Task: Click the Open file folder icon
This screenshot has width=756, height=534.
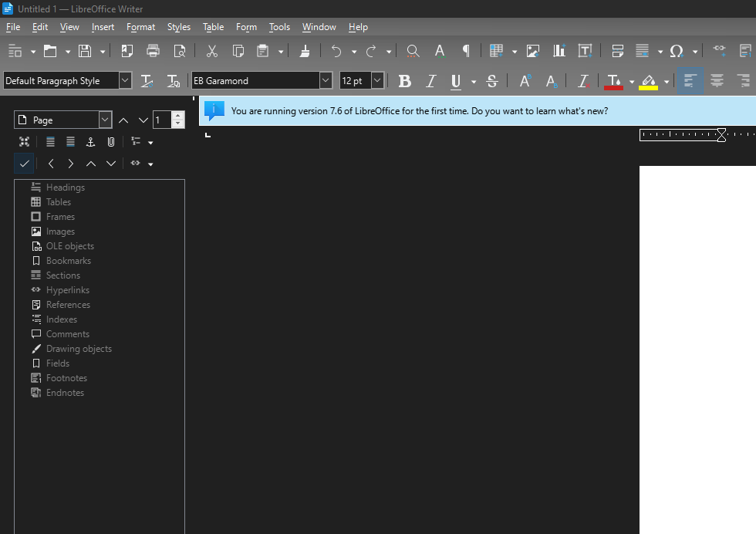Action: click(50, 51)
